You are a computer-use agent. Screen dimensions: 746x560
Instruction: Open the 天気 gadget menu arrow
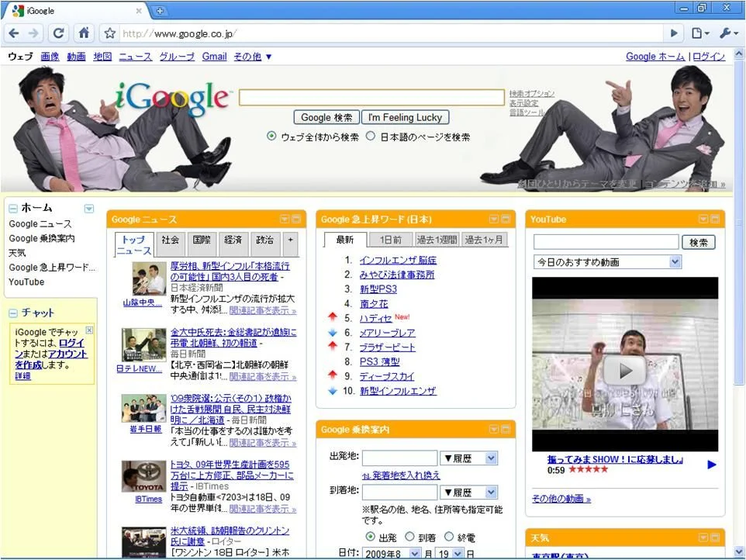[x=703, y=538]
